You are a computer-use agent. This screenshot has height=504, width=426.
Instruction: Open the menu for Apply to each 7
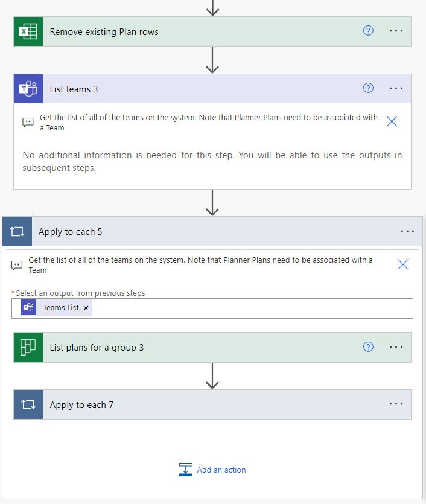pyautogui.click(x=396, y=404)
